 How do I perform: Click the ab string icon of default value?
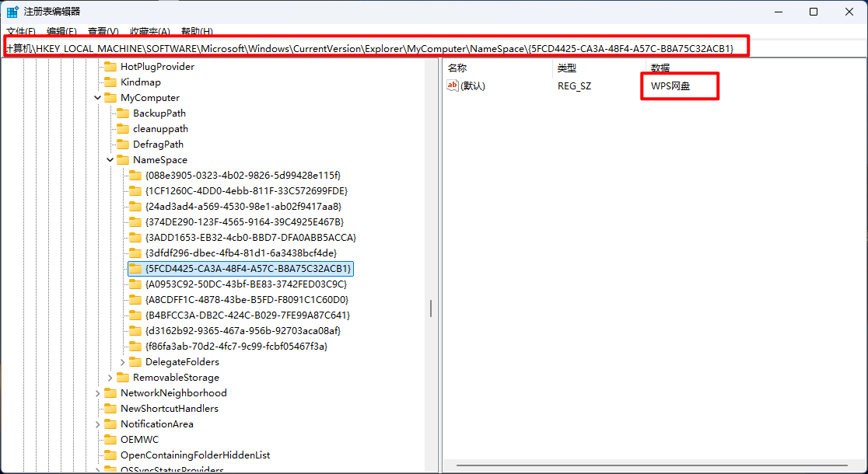click(x=453, y=85)
